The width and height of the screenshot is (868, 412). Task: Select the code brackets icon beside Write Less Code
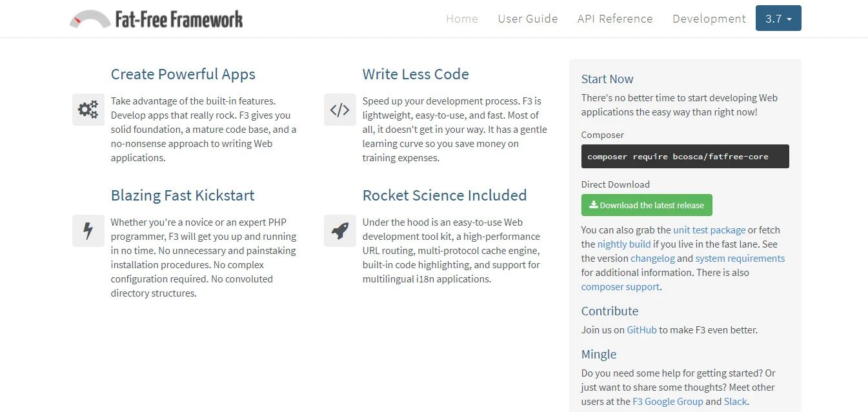coord(340,110)
